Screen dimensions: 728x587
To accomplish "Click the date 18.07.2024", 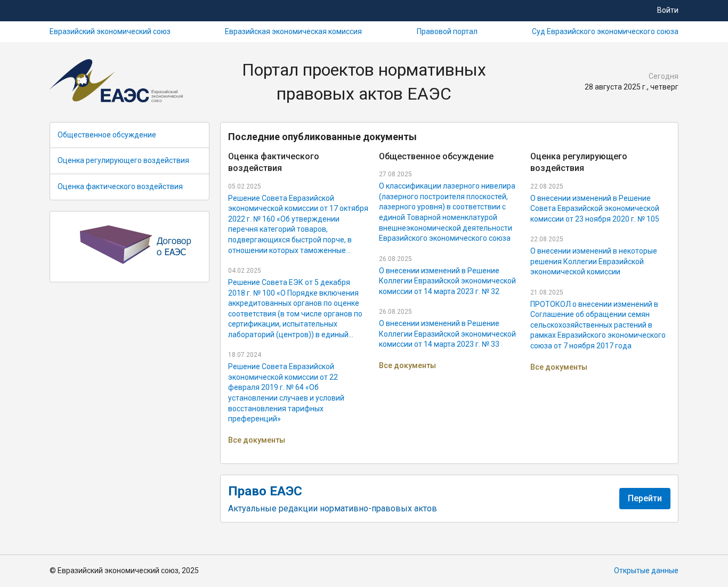I will (245, 355).
